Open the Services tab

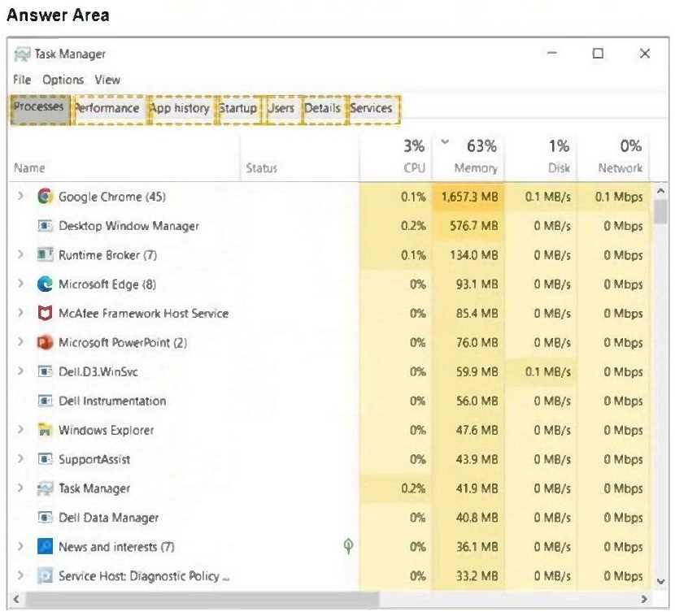pyautogui.click(x=372, y=108)
